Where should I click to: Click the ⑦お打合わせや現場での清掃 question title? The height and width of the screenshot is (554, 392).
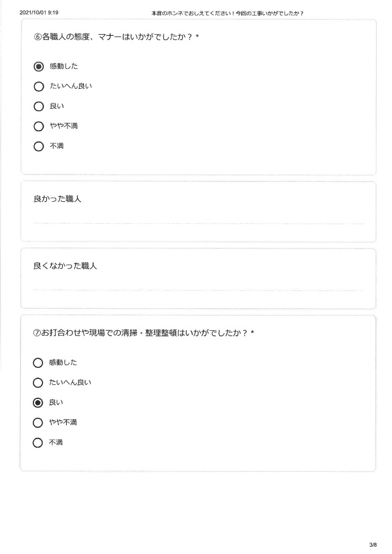pos(143,333)
